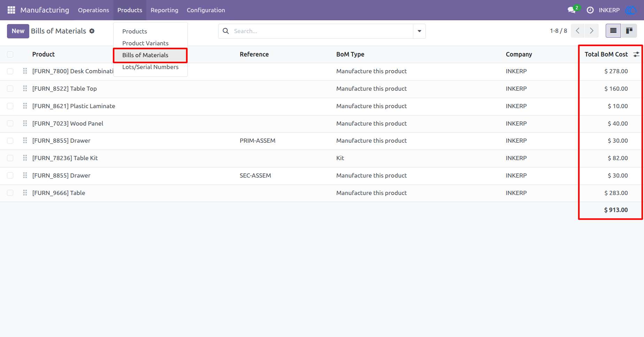Grab drag handle for Table Top row

coord(25,89)
